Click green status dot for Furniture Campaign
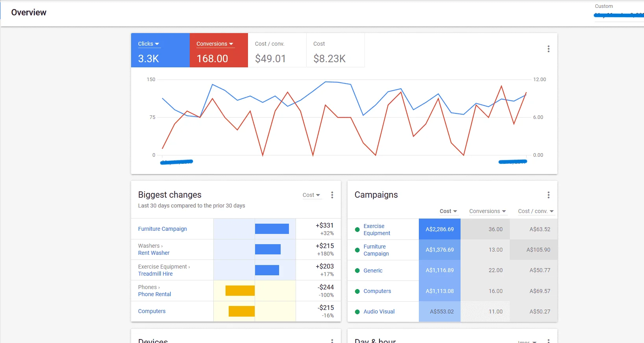 [x=357, y=250]
